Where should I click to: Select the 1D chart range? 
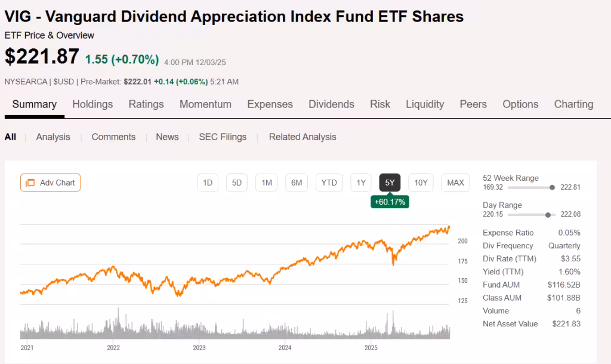[x=208, y=183]
